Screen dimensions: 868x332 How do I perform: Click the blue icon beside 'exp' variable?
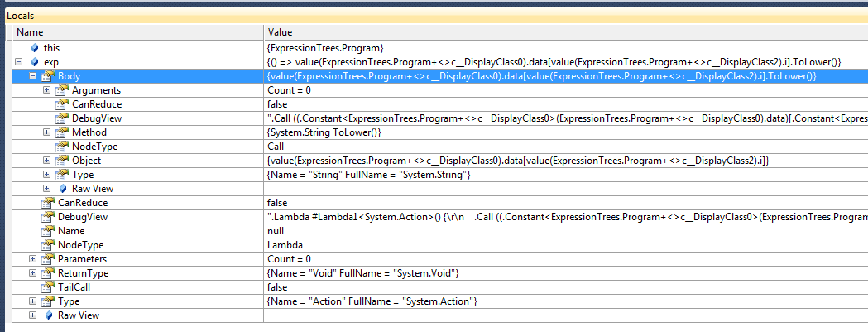click(35, 62)
